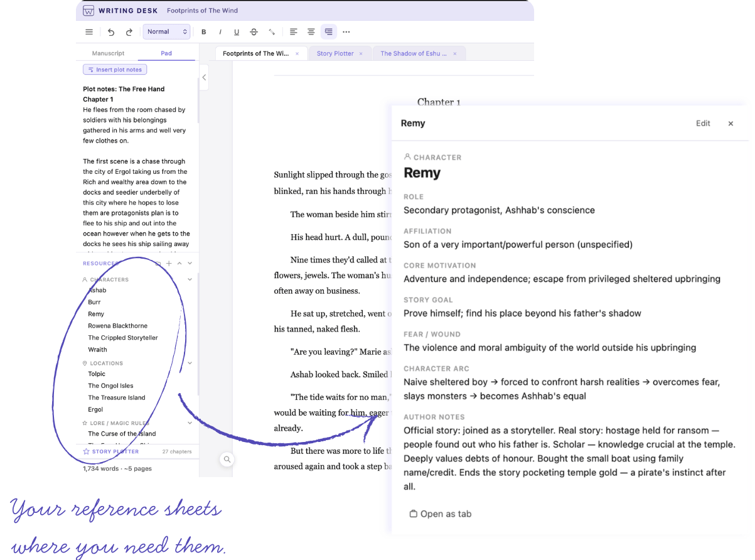Close the Footprints of The Wi... tab
Screen dimensions: 755x560
point(297,54)
